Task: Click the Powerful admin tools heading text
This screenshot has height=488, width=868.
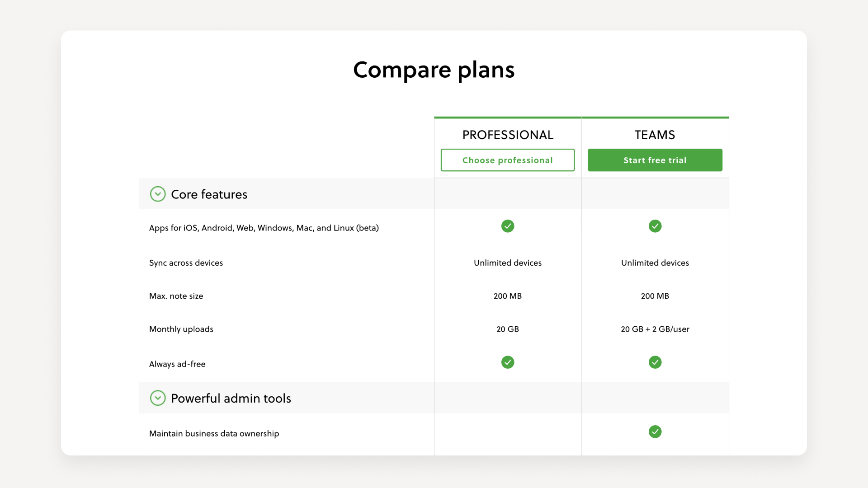Action: (x=231, y=398)
